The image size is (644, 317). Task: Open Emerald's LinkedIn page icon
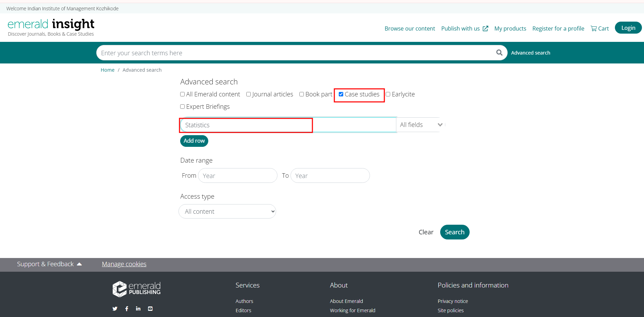[x=138, y=309]
